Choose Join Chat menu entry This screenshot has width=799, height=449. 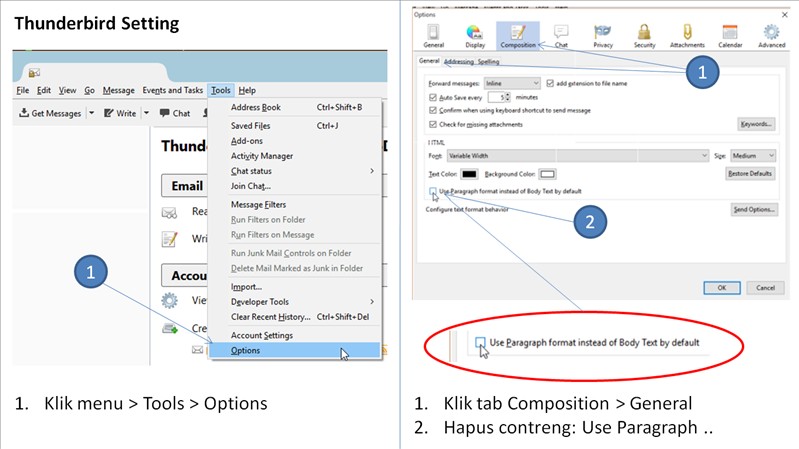point(295,186)
